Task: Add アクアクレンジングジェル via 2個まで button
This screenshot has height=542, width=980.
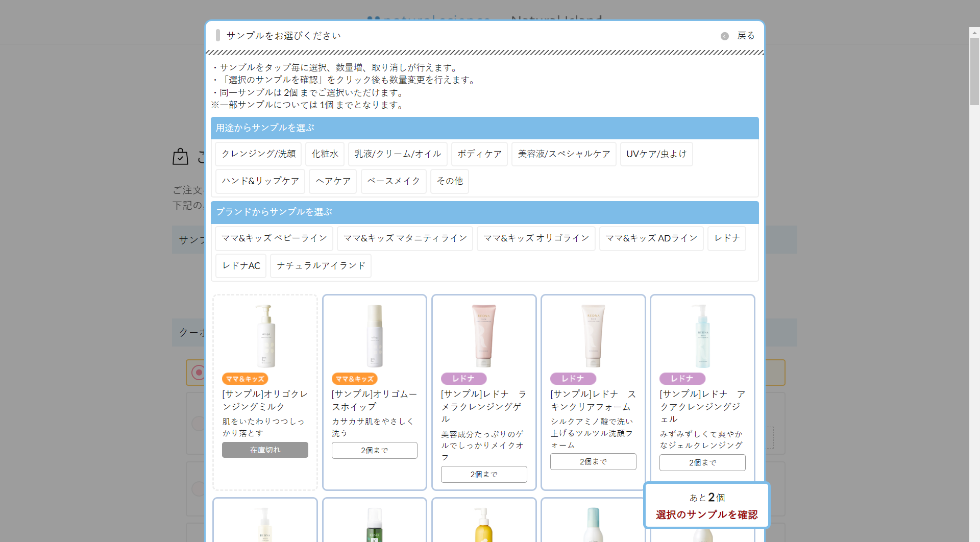Action: [702, 463]
